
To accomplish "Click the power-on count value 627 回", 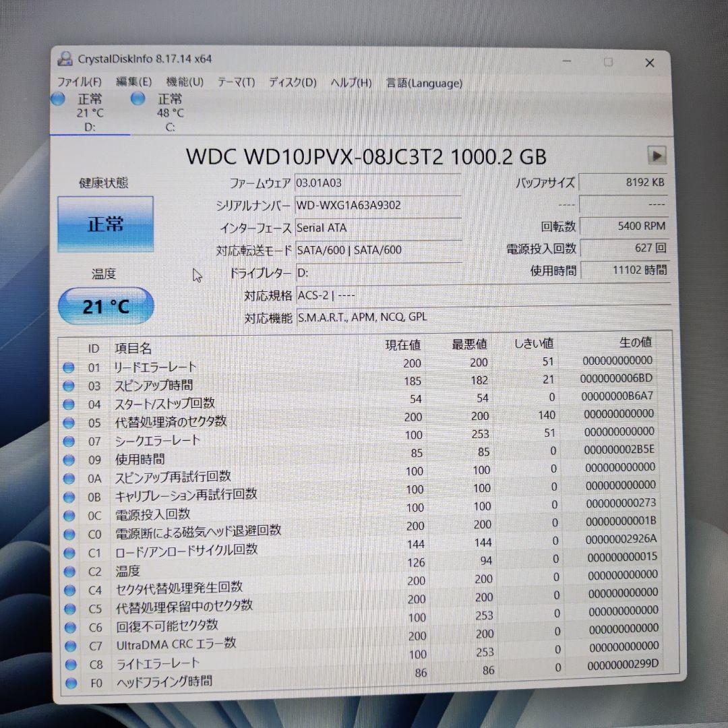I will (624, 248).
